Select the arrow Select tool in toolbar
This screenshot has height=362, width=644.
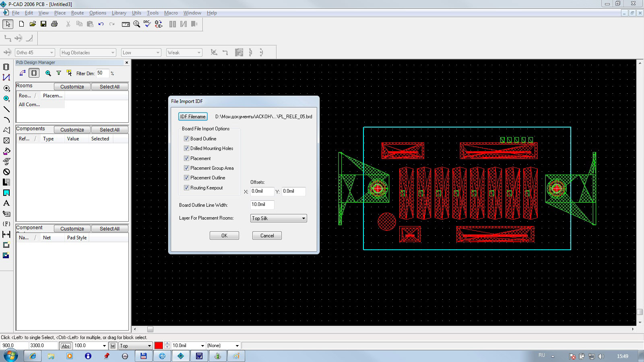8,24
